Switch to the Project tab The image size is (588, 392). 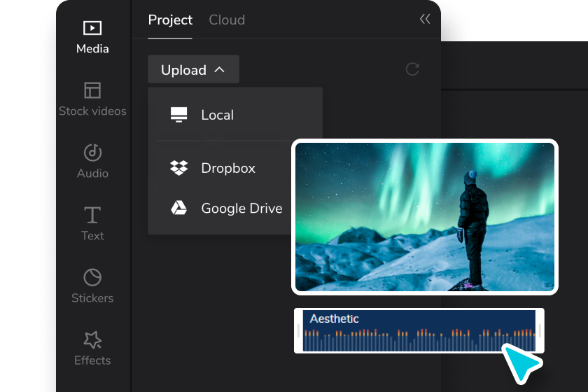[x=170, y=20]
